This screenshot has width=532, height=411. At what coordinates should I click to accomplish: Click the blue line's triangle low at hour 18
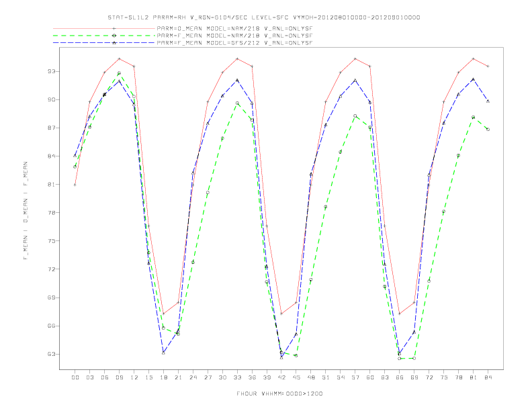pyautogui.click(x=163, y=353)
